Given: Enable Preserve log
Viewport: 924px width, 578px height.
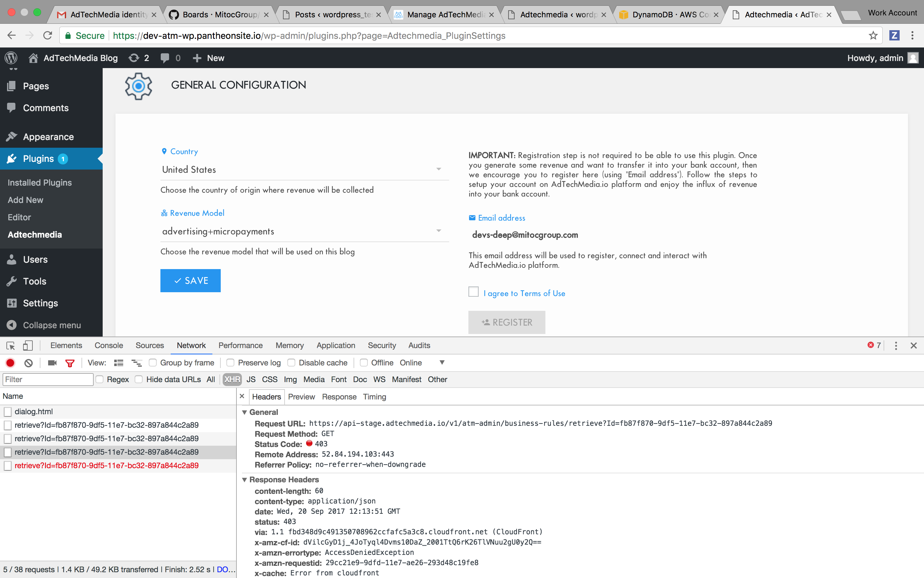Looking at the screenshot, I should pyautogui.click(x=231, y=363).
